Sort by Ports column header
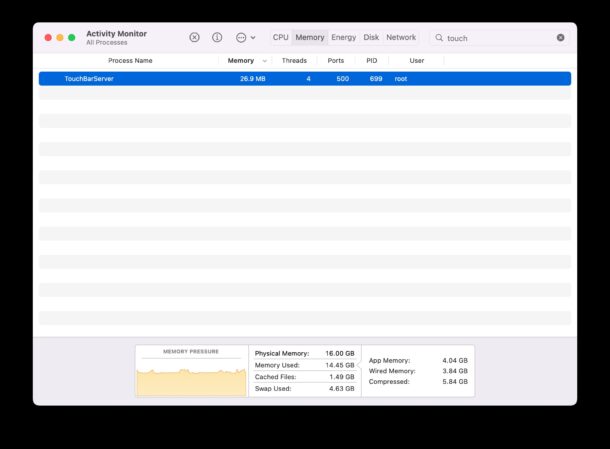 coord(336,61)
